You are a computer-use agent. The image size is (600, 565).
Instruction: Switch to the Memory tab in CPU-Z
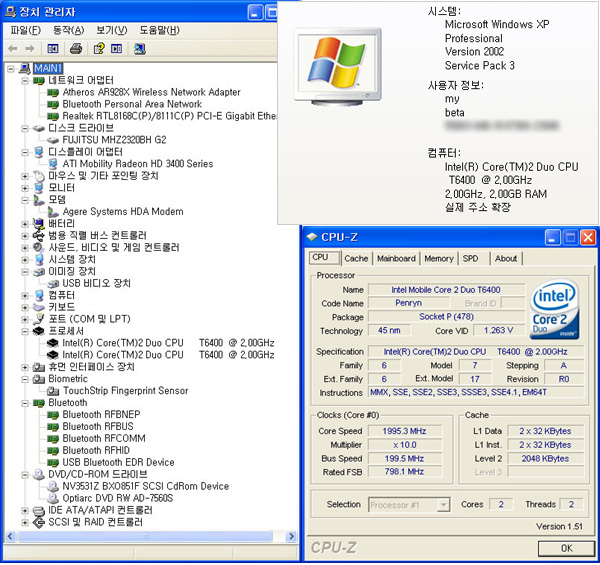click(439, 259)
